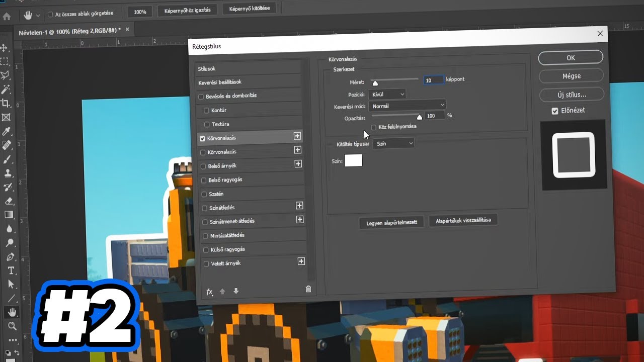The height and width of the screenshot is (362, 644).
Task: Open Keverési mód dropdown showing Normál
Action: (x=407, y=106)
